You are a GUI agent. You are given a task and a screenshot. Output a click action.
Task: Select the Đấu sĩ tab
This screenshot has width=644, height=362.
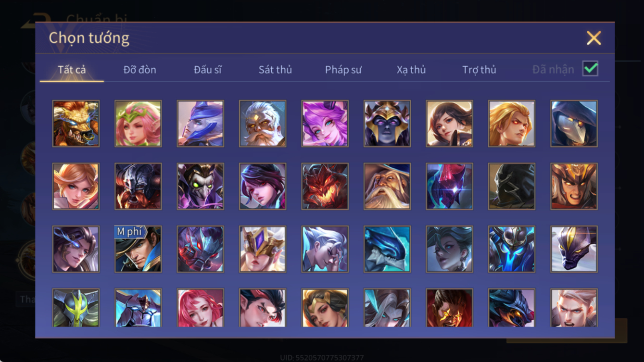(x=207, y=70)
